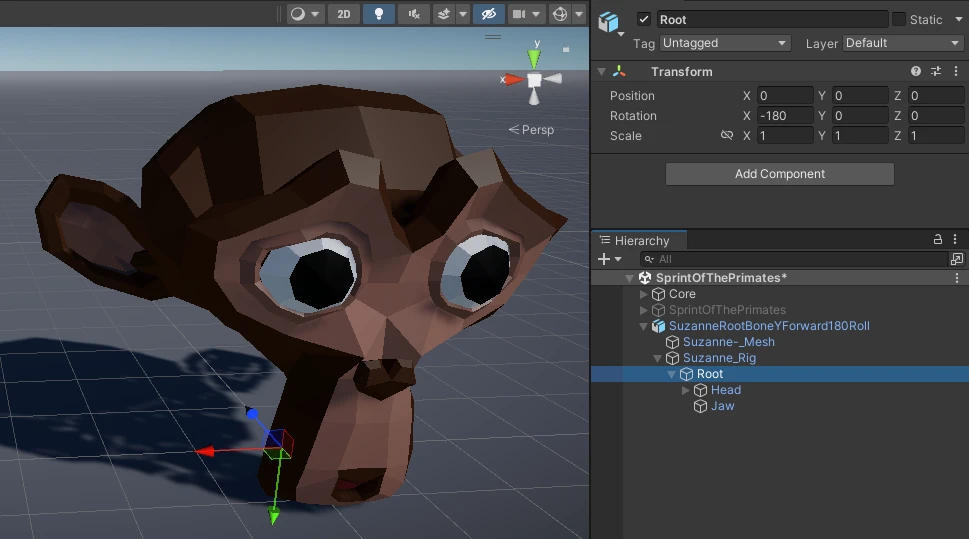Image resolution: width=969 pixels, height=539 pixels.
Task: Click the green Y axis cone on orientation gizmo
Action: click(534, 59)
